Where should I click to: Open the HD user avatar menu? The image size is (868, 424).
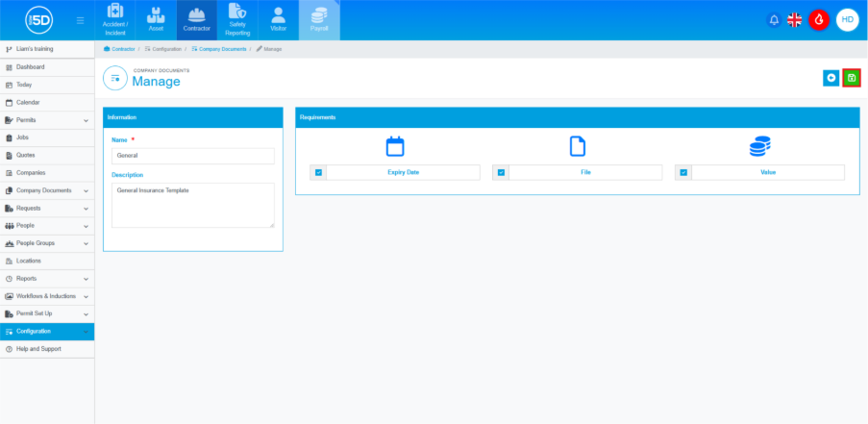coord(847,19)
